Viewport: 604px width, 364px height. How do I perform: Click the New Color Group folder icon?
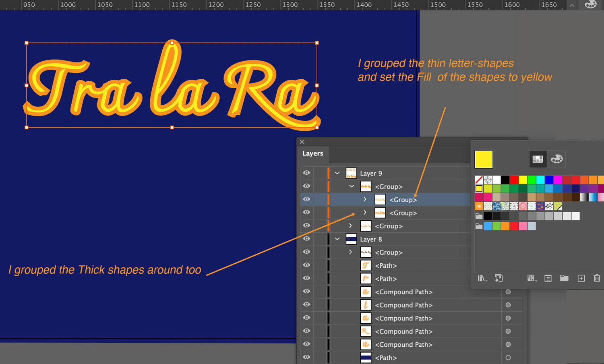click(x=564, y=278)
